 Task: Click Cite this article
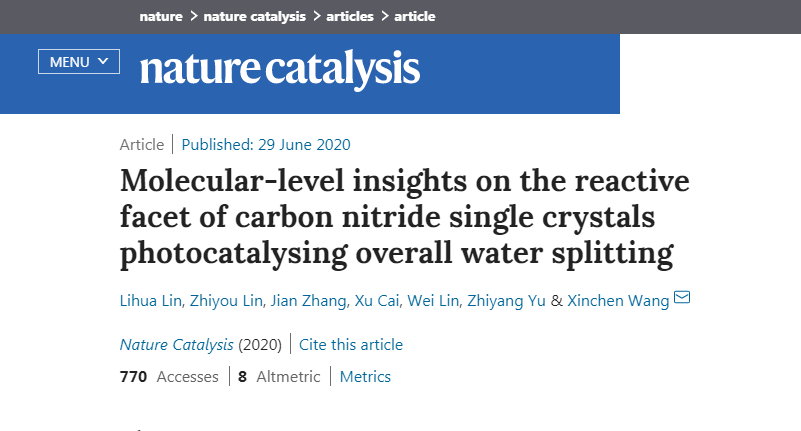coord(351,344)
